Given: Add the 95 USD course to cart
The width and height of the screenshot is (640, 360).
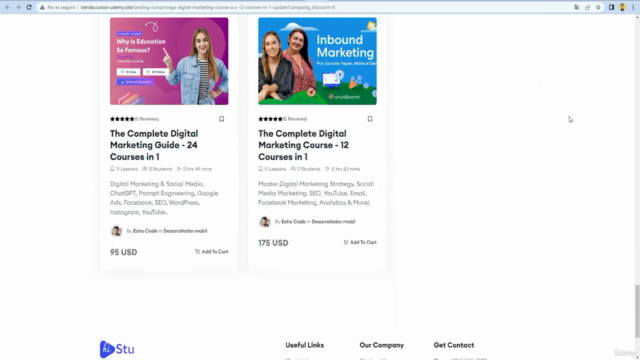Looking at the screenshot, I should coord(211,252).
